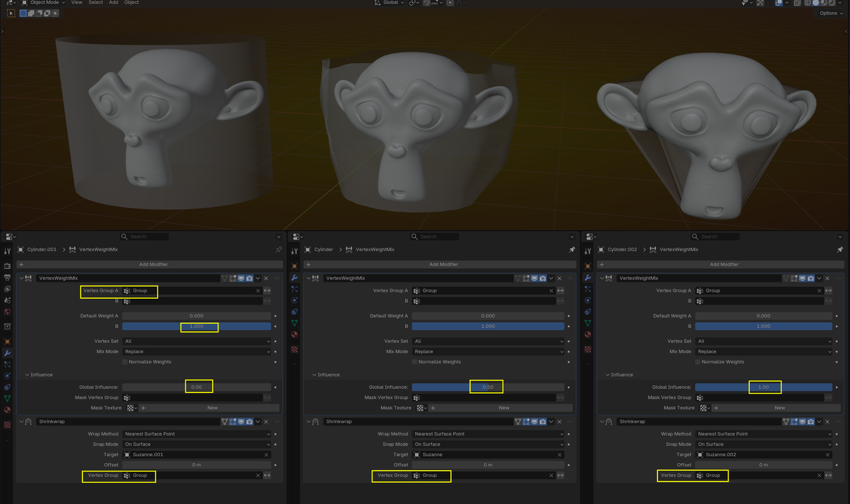Screen dimensions: 850x504
Task: Click Add Modifier in Cylinder.001 panel
Action: click(x=153, y=264)
